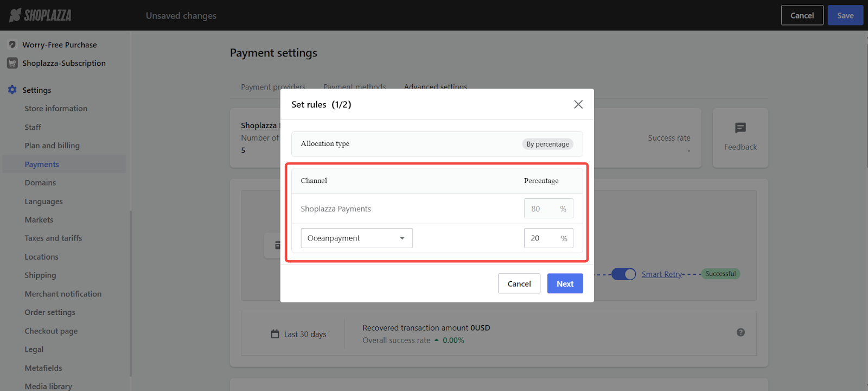This screenshot has width=868, height=391.
Task: Switch to Advanced settings tab
Action: 436,86
